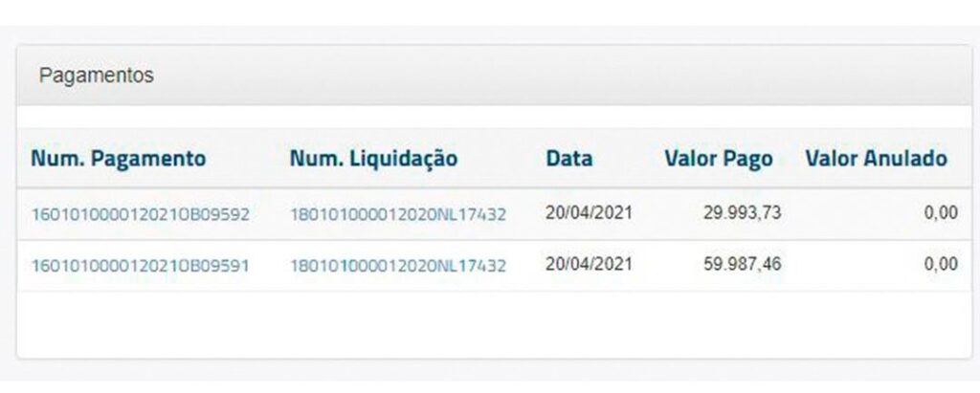Select the date in the second payment row

pyautogui.click(x=590, y=264)
